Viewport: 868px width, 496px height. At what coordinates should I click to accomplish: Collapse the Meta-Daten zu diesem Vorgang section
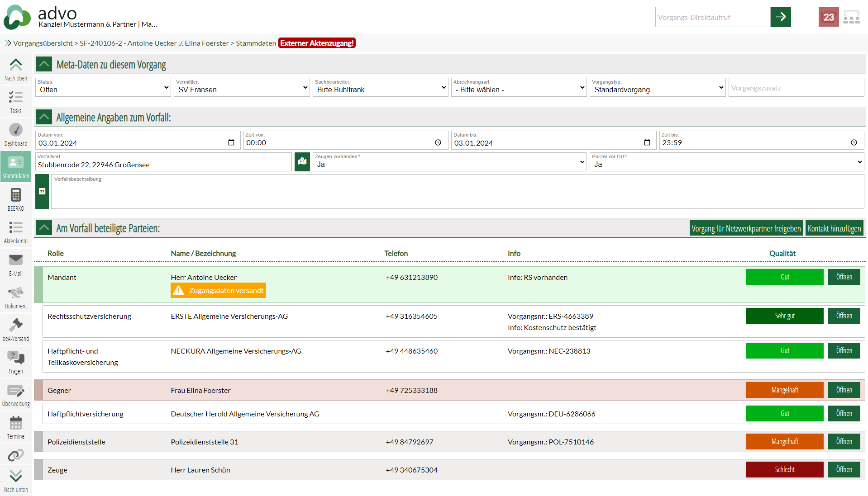(x=44, y=64)
